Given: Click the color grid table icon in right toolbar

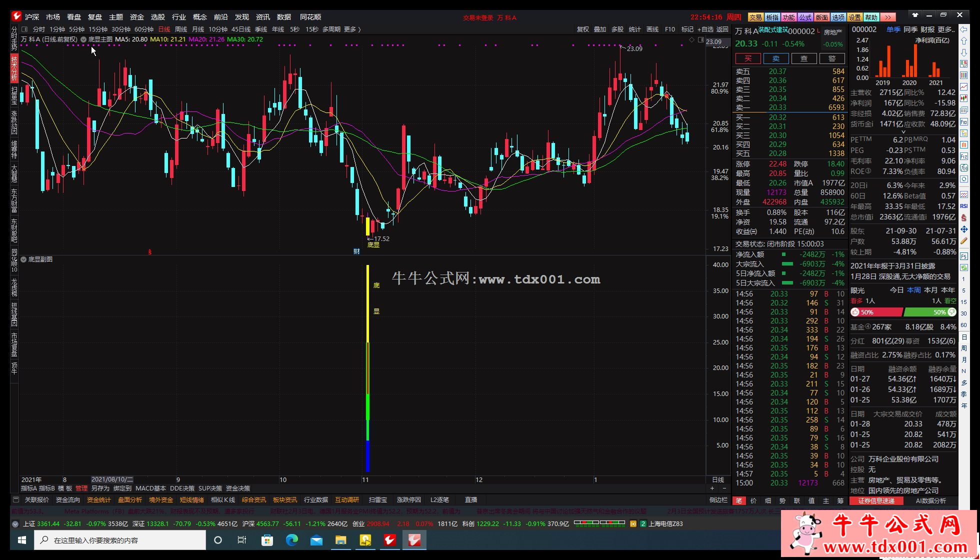Looking at the screenshot, I should point(963,75).
